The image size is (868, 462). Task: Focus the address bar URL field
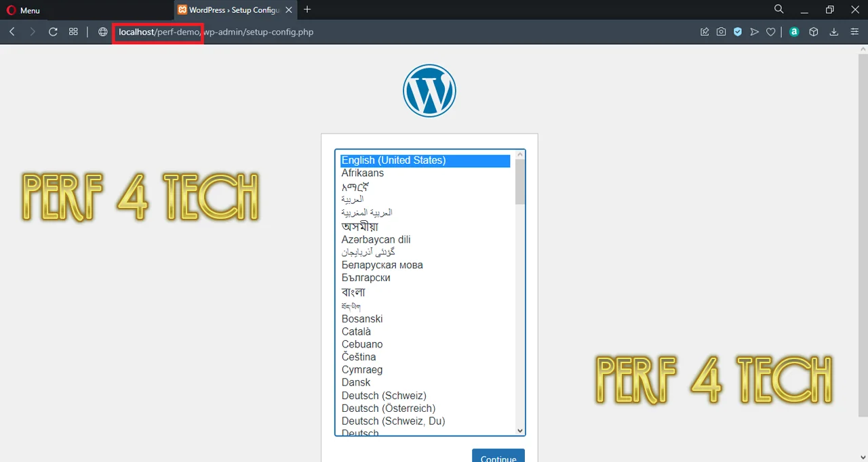click(400, 32)
